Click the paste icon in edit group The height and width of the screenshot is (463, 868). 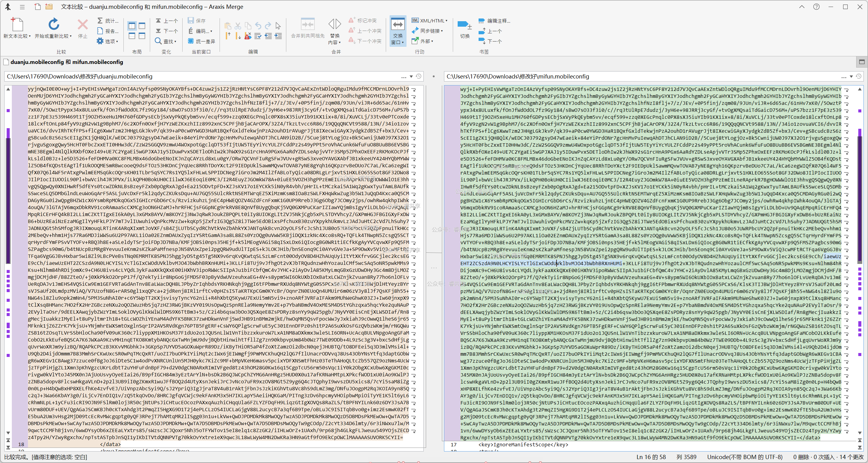(x=228, y=26)
